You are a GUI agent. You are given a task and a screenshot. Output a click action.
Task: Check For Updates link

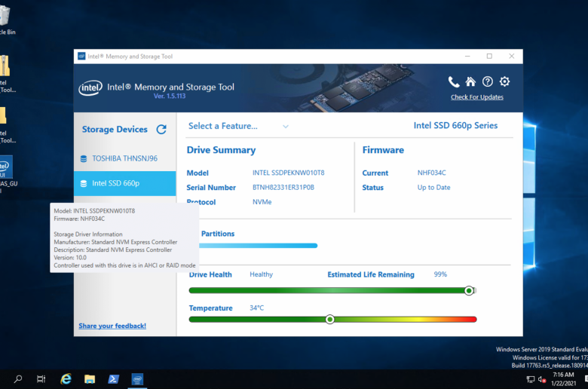pos(477,97)
